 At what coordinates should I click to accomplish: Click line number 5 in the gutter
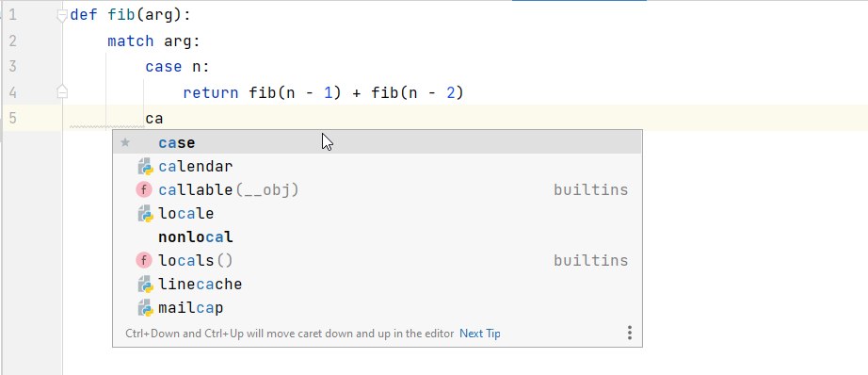[13, 119]
